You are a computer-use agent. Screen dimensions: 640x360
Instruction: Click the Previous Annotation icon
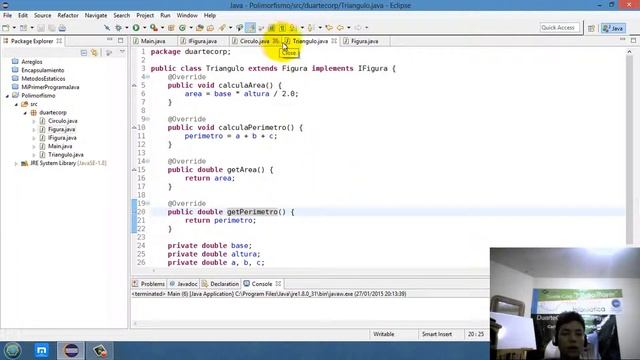click(311, 28)
